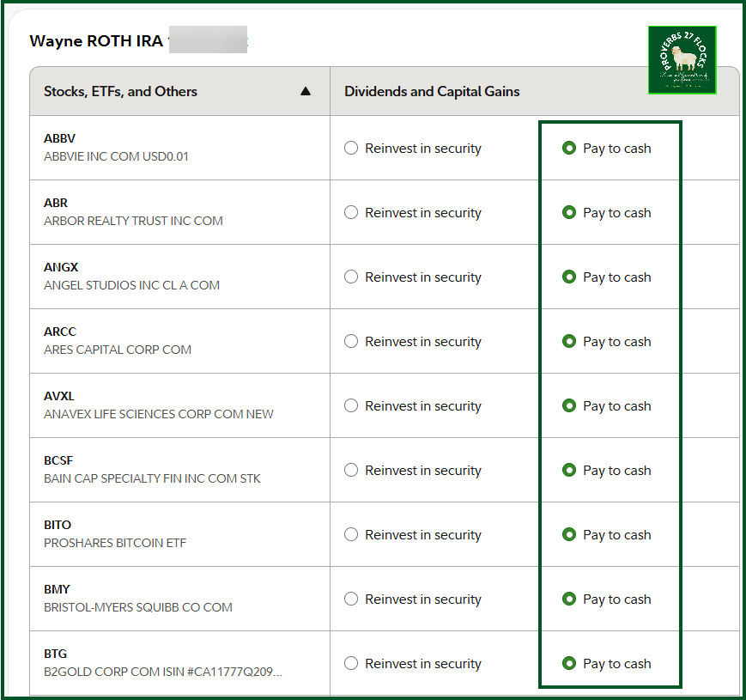Sort by Stocks, ETFs, and Others arrow
Image resolution: width=746 pixels, height=700 pixels.
pyautogui.click(x=306, y=91)
